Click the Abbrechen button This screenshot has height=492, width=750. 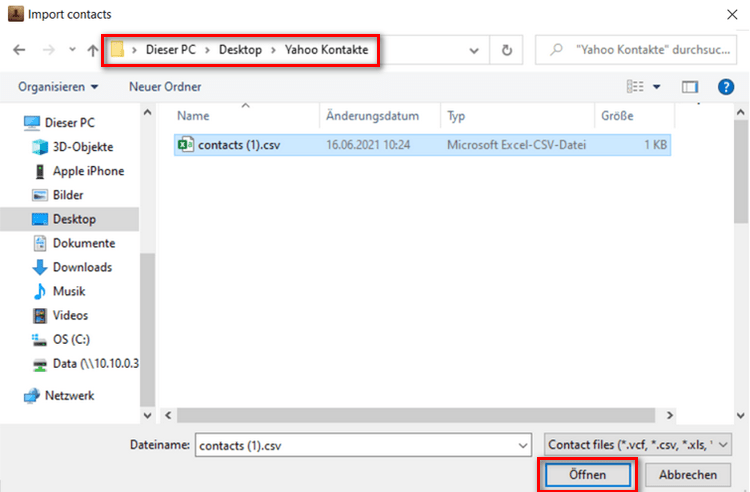coord(688,475)
